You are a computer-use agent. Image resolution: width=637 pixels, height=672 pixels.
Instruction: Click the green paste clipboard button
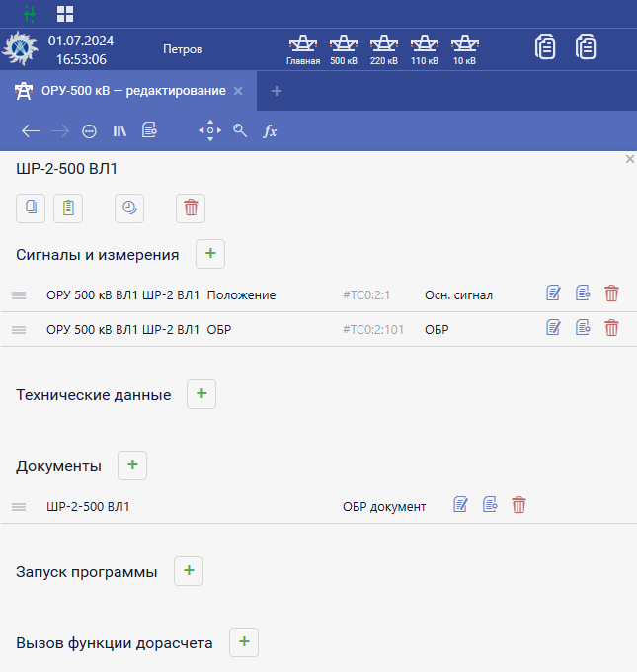click(68, 208)
